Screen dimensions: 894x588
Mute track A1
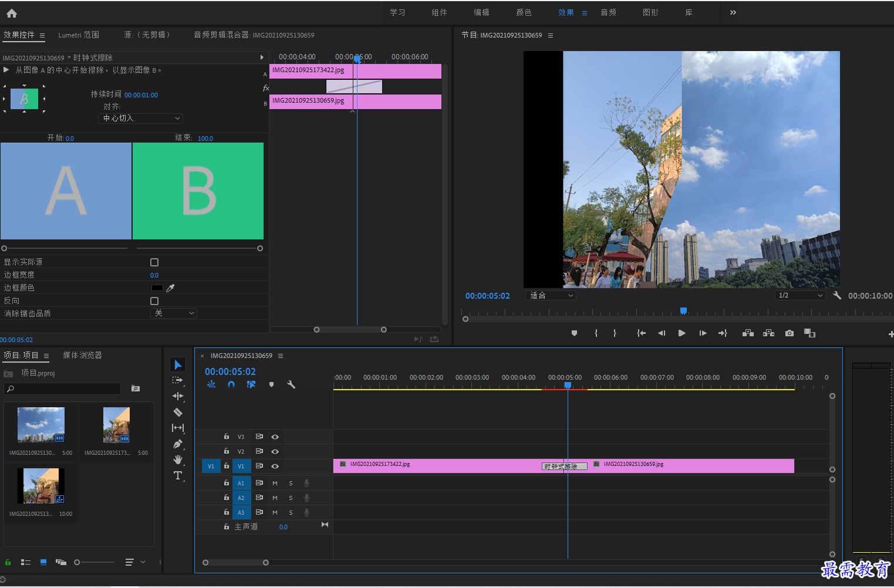(275, 484)
